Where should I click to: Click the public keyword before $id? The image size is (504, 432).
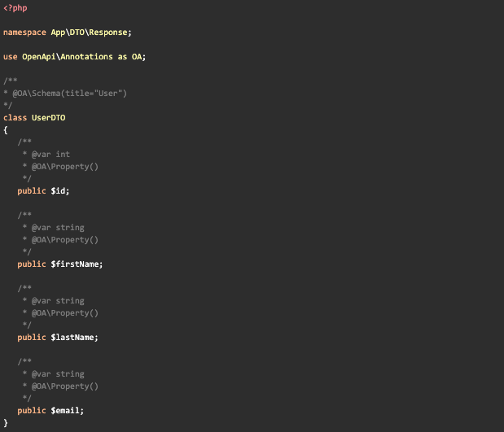(32, 190)
